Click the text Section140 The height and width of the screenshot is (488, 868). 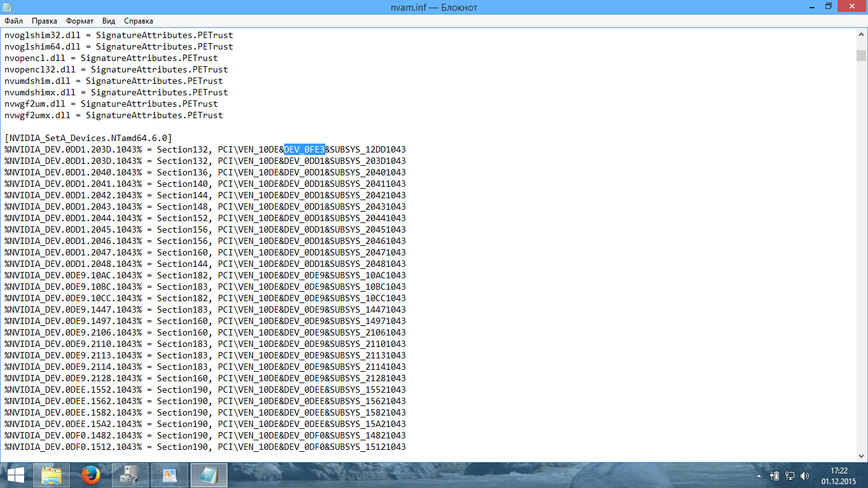(x=182, y=184)
